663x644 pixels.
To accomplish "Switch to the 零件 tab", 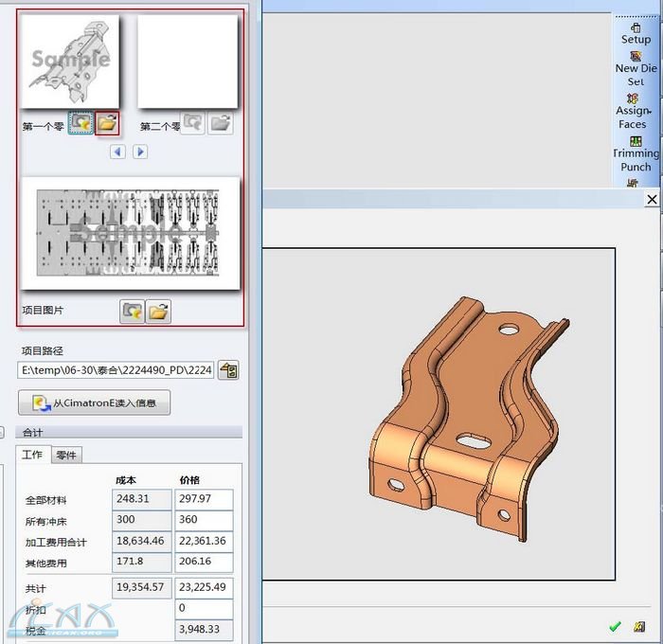I will tap(66, 455).
